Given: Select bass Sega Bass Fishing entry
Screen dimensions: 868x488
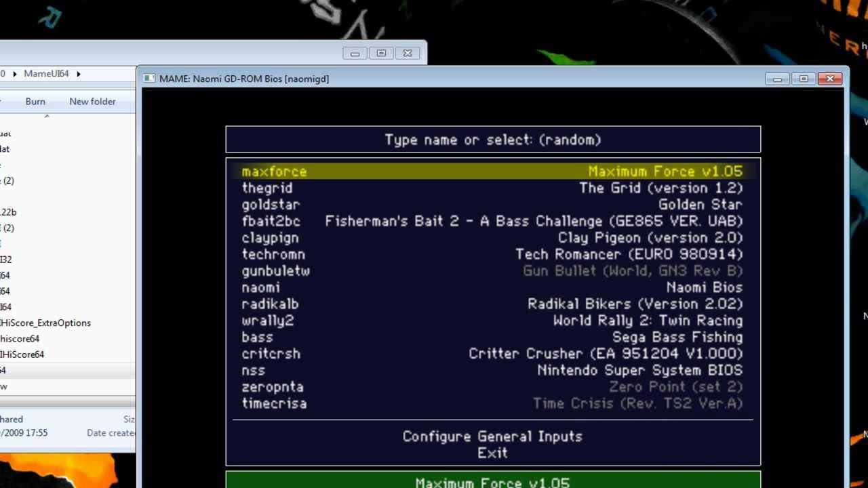Looking at the screenshot, I should click(492, 338).
